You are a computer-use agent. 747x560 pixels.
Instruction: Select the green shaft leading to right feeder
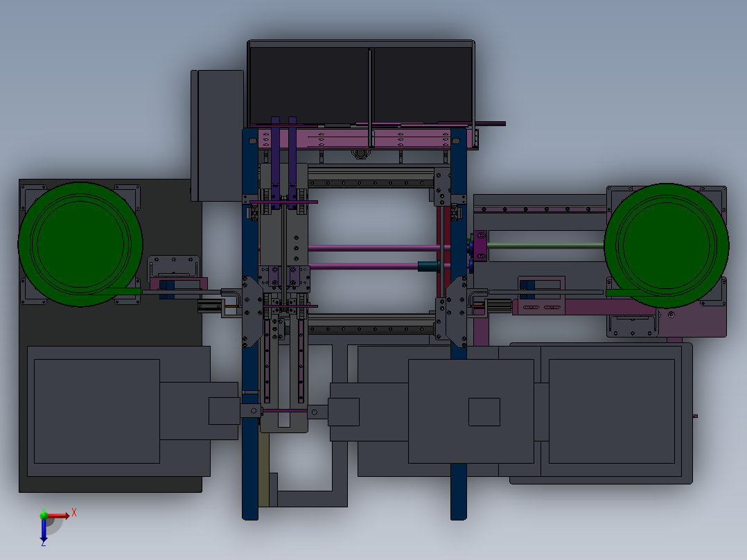click(x=545, y=246)
